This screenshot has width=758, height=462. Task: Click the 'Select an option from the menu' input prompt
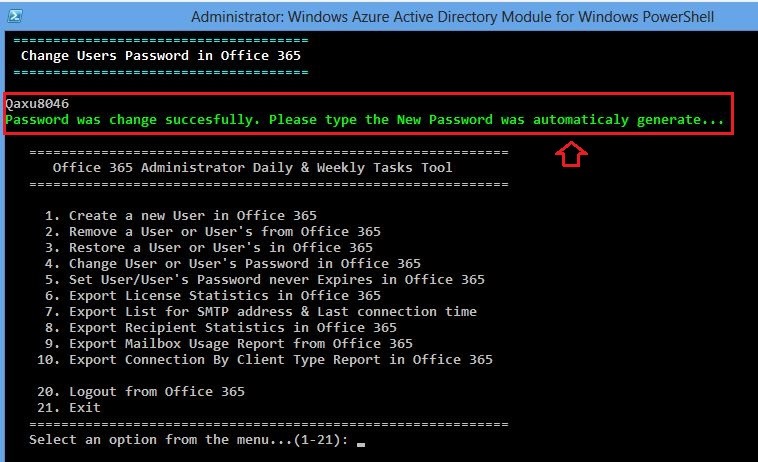[190, 439]
